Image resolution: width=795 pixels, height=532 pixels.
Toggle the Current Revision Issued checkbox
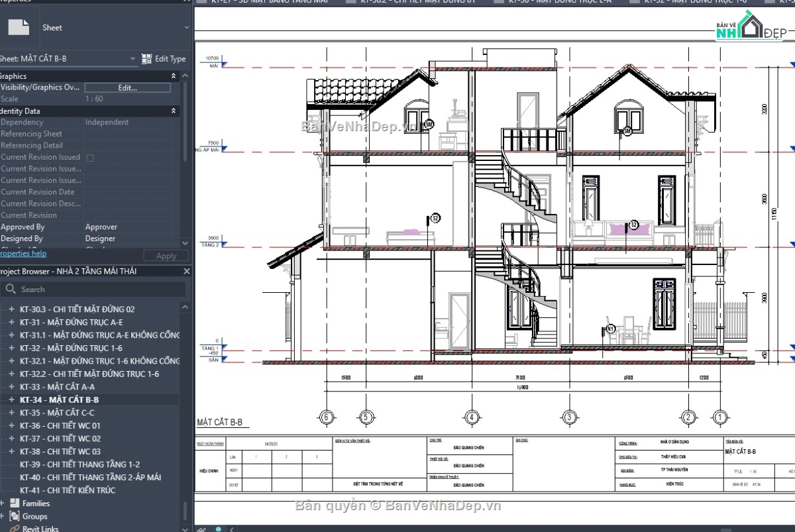coord(90,158)
